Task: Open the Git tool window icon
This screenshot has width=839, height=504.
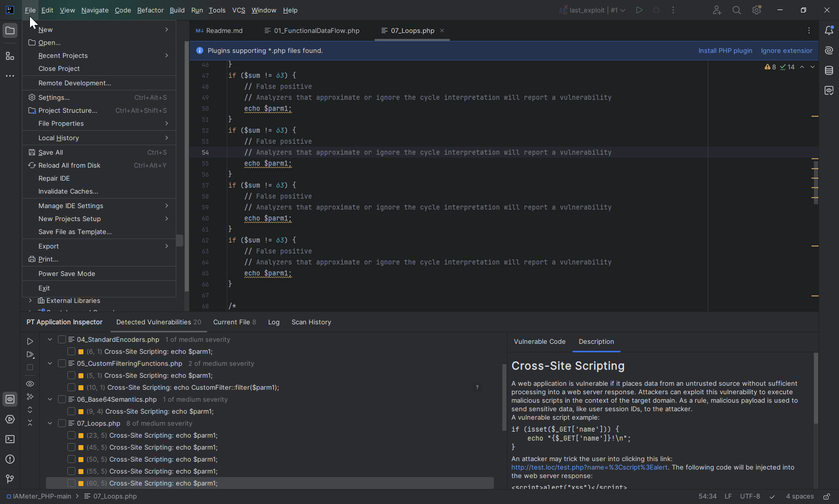Action: point(10,479)
